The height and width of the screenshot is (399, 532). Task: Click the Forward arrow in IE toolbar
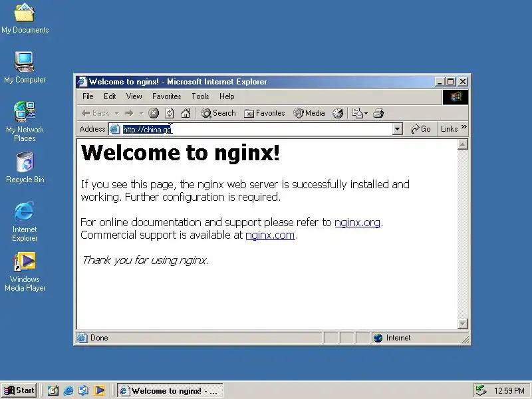click(129, 113)
